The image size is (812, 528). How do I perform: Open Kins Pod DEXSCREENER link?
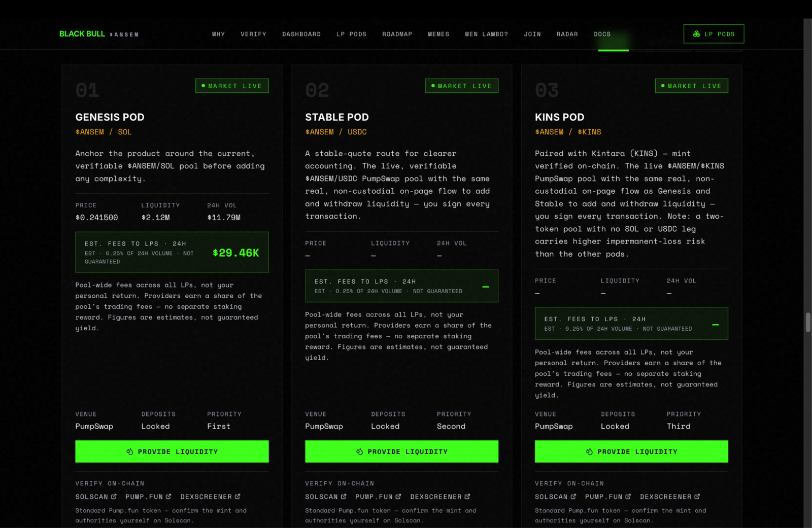pos(670,497)
